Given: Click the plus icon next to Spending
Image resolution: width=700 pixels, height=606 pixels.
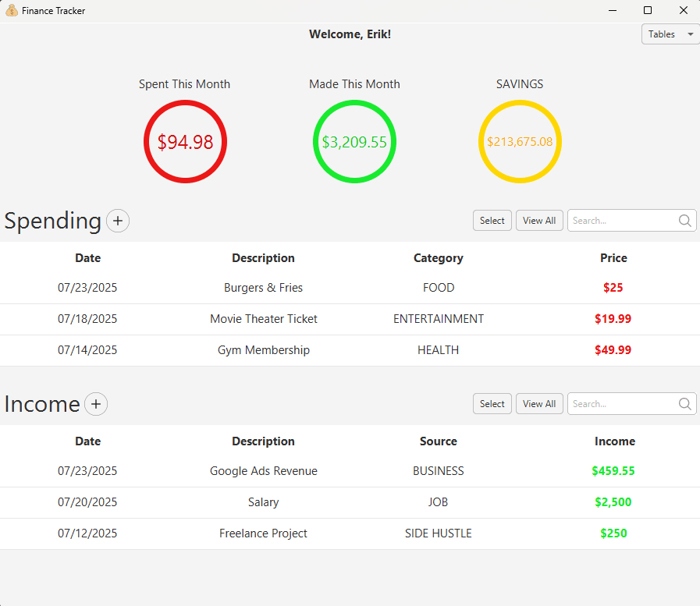Looking at the screenshot, I should pos(118,221).
